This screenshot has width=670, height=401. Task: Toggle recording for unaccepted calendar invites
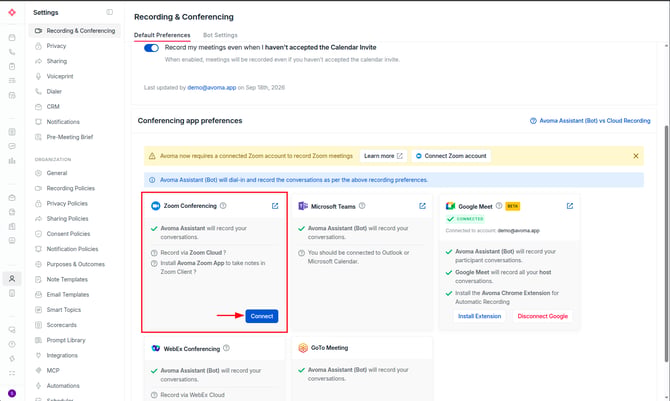coord(151,48)
